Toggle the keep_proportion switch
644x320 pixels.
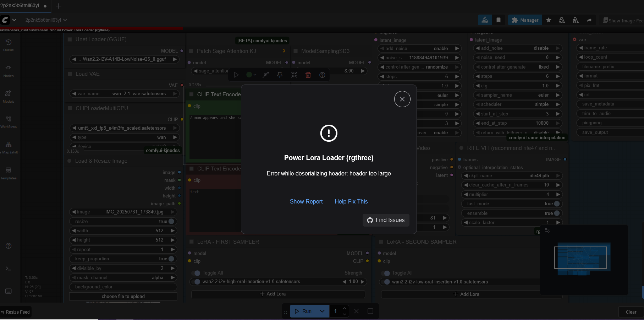[171, 259]
